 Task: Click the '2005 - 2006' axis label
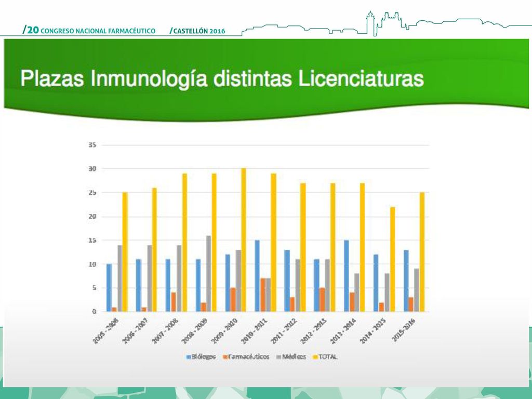click(x=105, y=331)
